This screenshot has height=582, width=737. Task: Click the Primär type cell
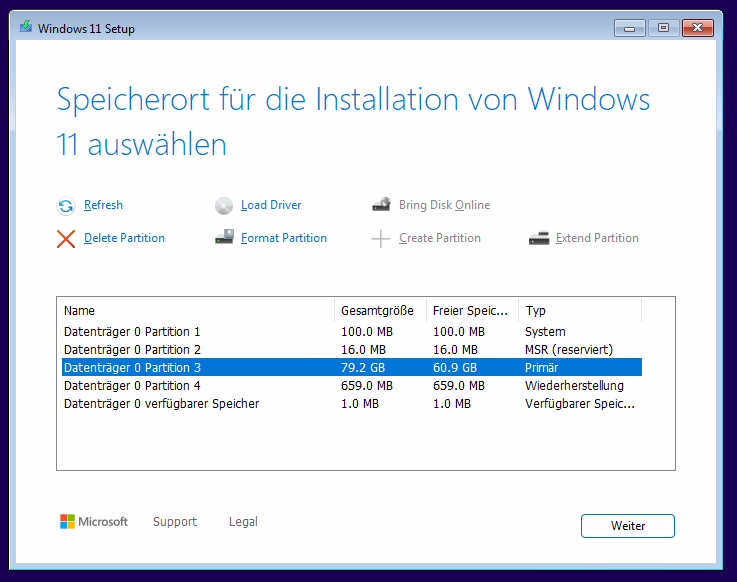[x=541, y=367]
